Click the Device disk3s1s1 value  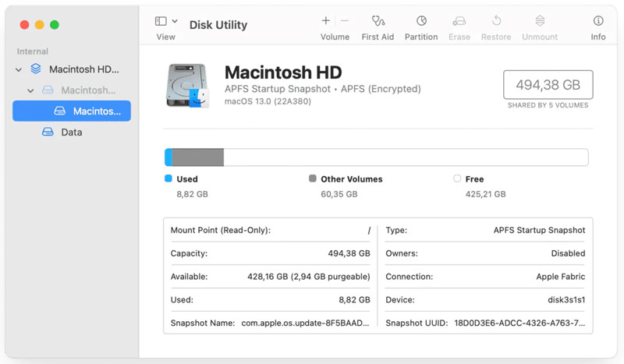click(x=566, y=299)
